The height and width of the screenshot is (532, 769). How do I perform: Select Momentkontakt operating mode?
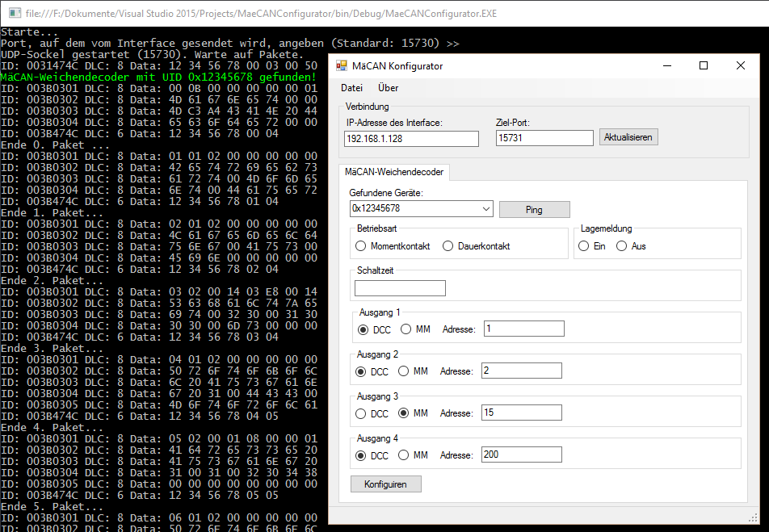[393, 246]
